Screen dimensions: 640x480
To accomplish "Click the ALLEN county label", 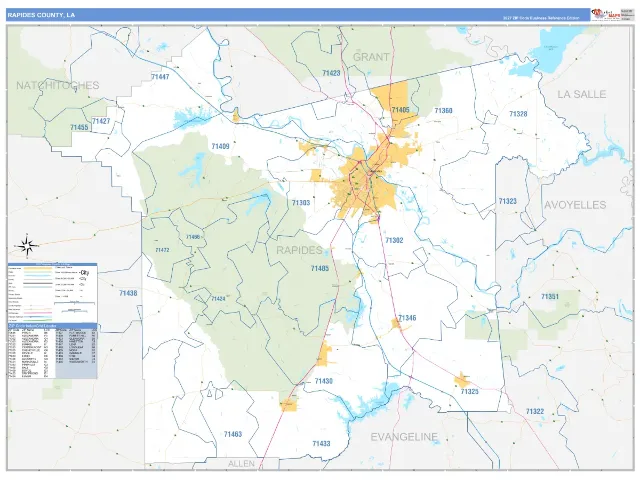I will [241, 464].
